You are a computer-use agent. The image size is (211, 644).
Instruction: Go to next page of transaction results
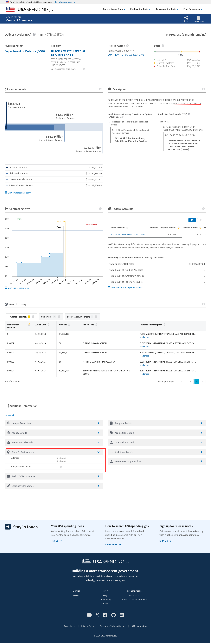203,381
